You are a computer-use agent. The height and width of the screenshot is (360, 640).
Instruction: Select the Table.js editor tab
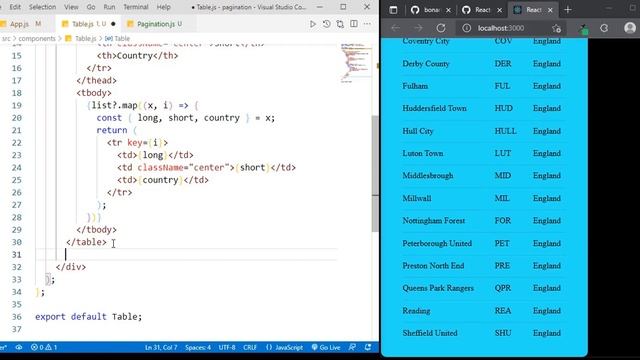coord(88,24)
